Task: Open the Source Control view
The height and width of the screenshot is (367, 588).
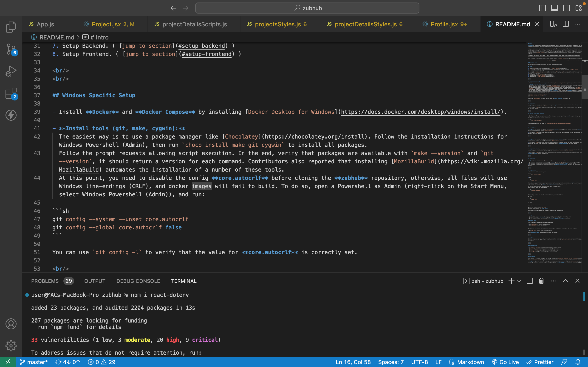Action: (11, 49)
